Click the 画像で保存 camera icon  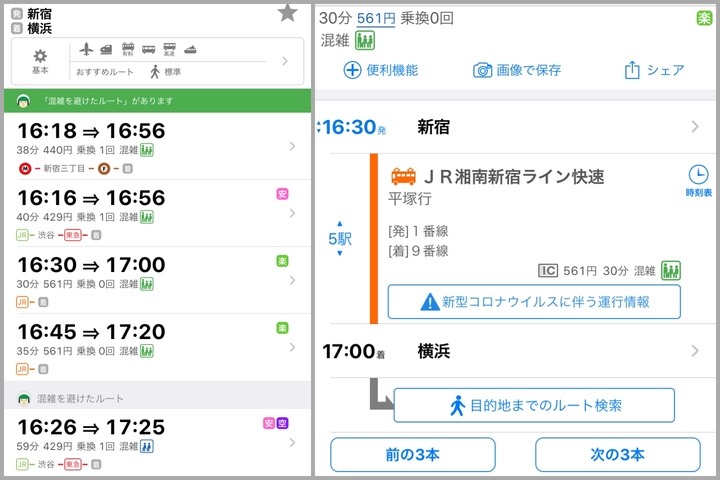(x=483, y=70)
